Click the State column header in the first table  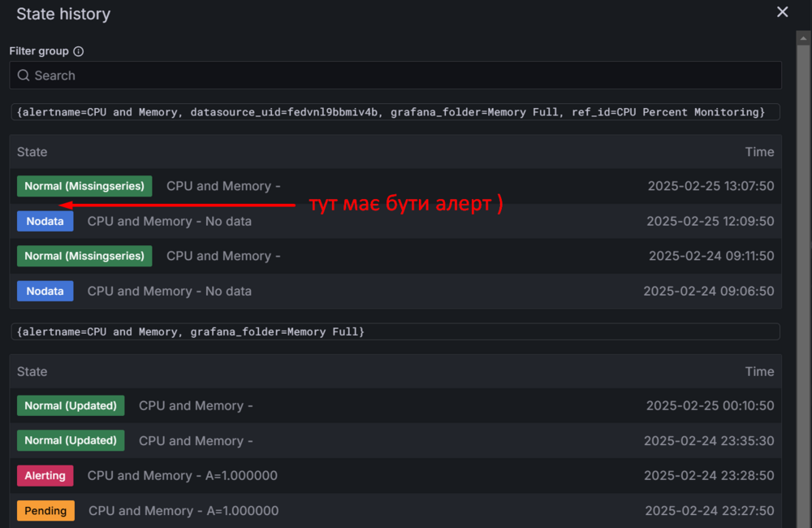tap(32, 152)
